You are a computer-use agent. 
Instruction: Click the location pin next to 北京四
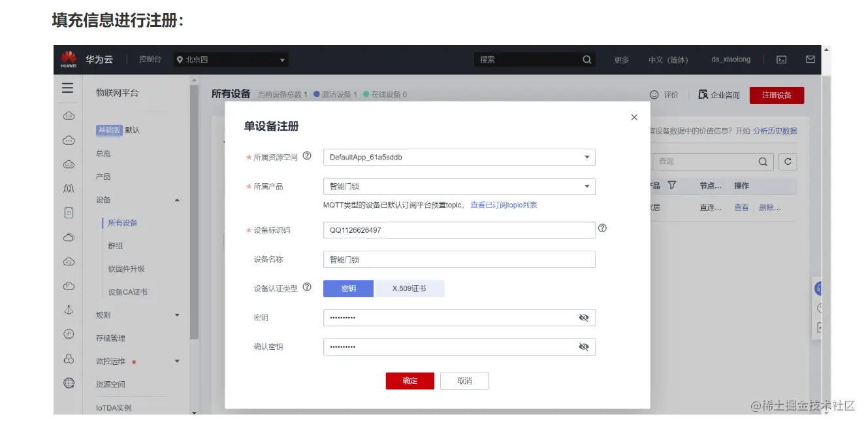coord(180,59)
